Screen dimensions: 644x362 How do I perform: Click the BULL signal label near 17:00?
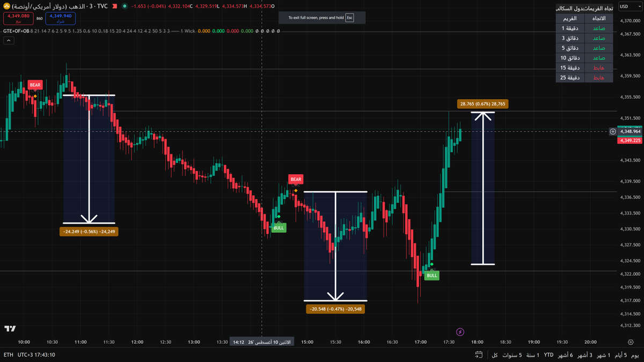click(431, 275)
